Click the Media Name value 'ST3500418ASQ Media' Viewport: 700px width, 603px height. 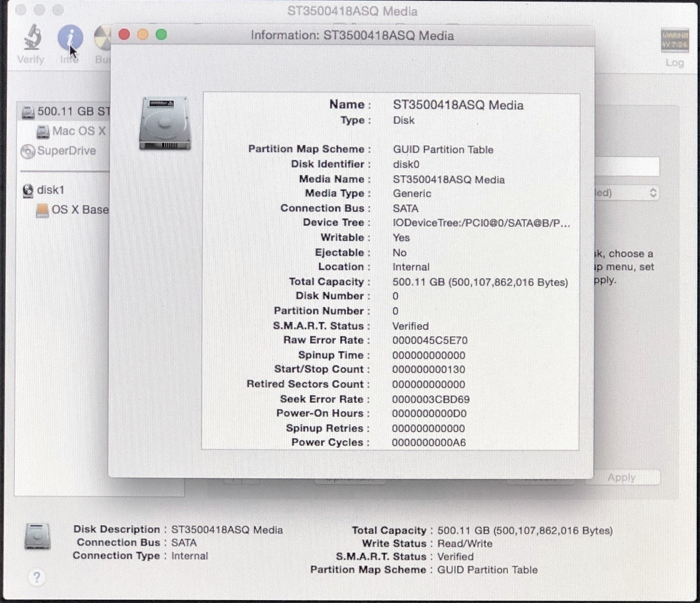click(449, 179)
